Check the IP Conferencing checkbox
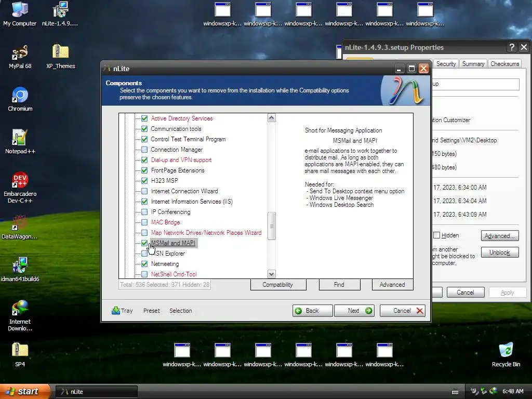The image size is (532, 399). pyautogui.click(x=144, y=212)
